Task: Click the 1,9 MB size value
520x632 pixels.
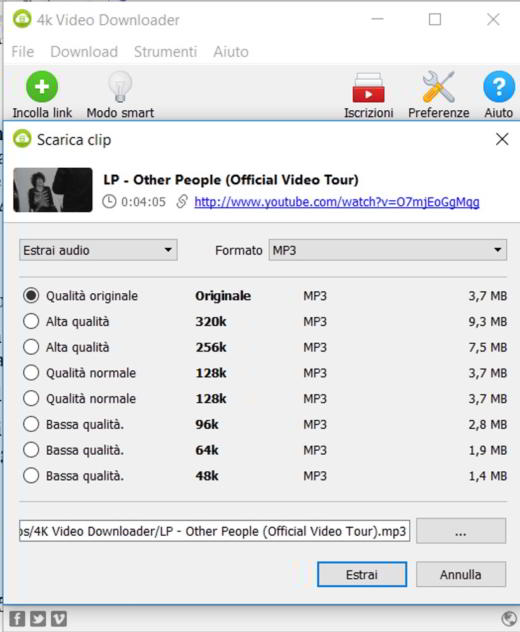Action: 487,450
